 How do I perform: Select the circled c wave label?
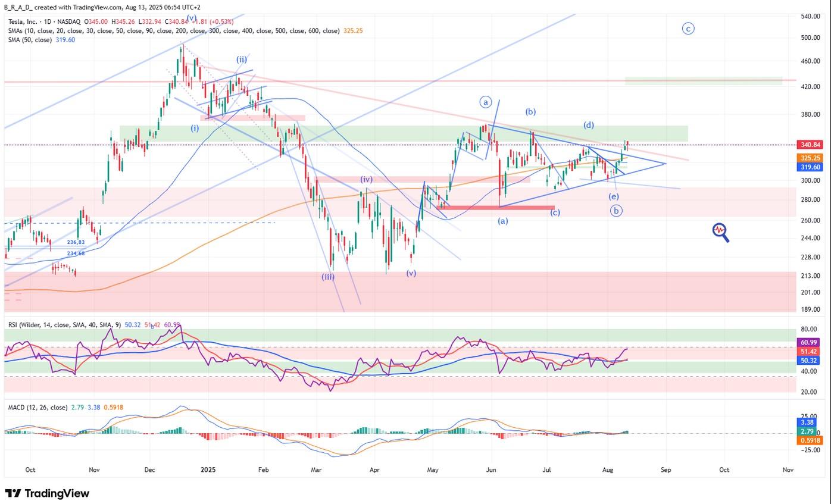(688, 28)
